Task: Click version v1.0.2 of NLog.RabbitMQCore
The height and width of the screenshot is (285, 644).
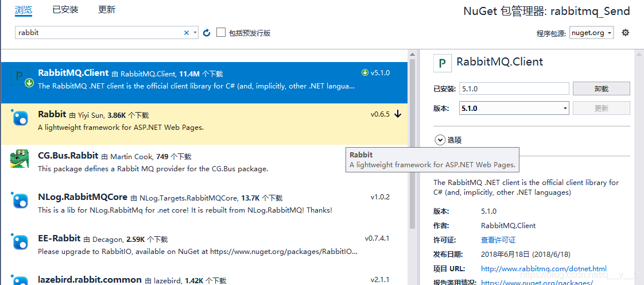Action: pos(380,197)
